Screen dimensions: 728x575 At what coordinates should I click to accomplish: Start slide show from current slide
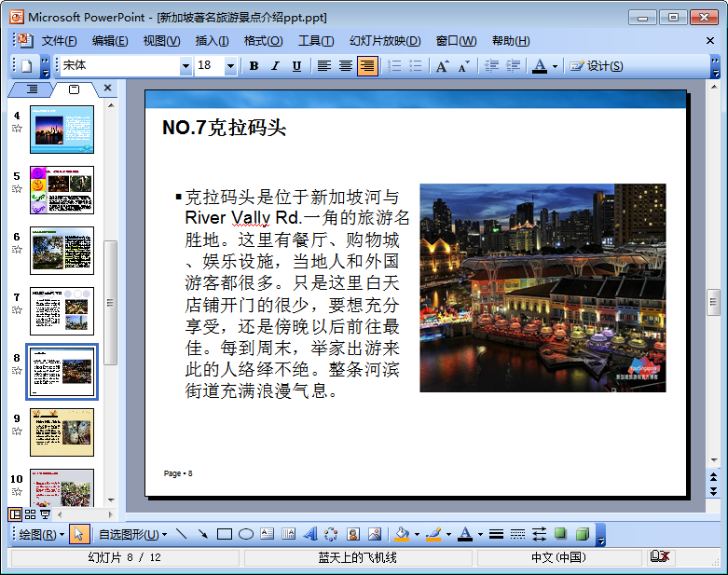[x=45, y=514]
